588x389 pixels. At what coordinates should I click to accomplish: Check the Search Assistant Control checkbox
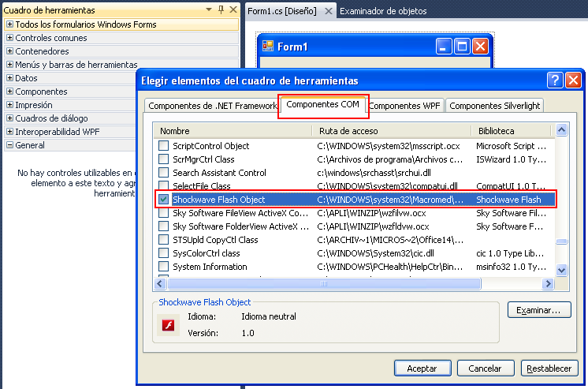(163, 173)
